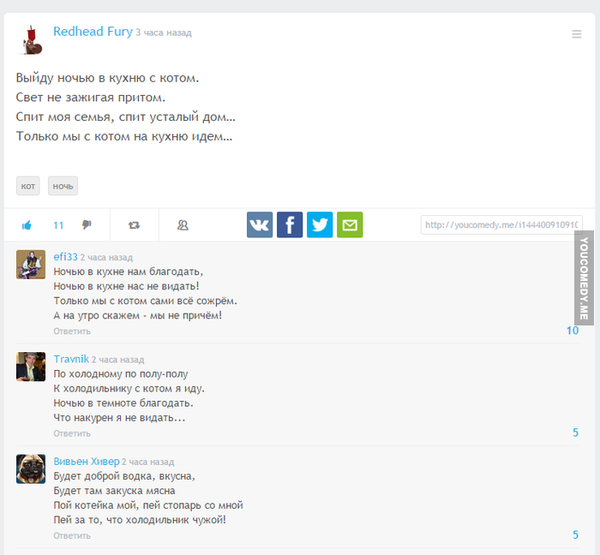Image resolution: width=600 pixels, height=555 pixels.
Task: Share the post by email
Action: click(350, 225)
